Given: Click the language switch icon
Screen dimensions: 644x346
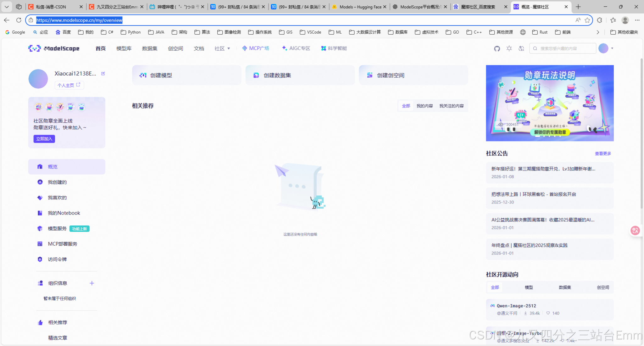Looking at the screenshot, I should [521, 48].
